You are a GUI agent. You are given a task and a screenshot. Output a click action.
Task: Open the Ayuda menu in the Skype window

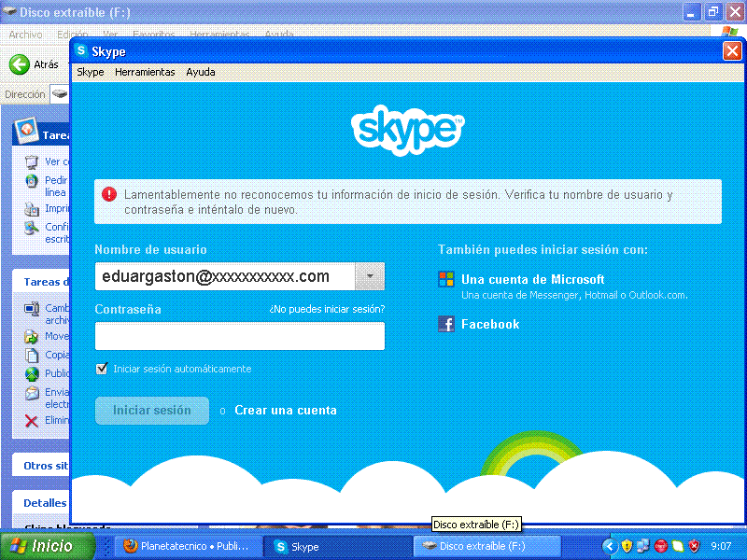click(201, 72)
